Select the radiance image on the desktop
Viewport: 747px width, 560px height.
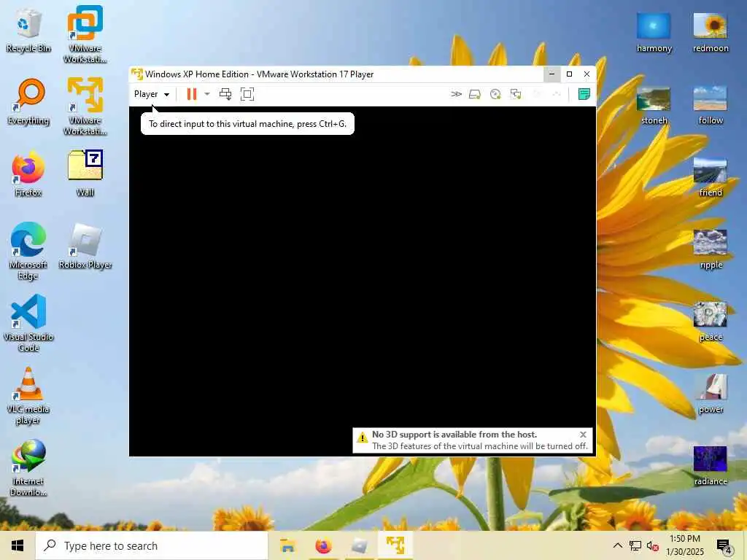point(711,466)
